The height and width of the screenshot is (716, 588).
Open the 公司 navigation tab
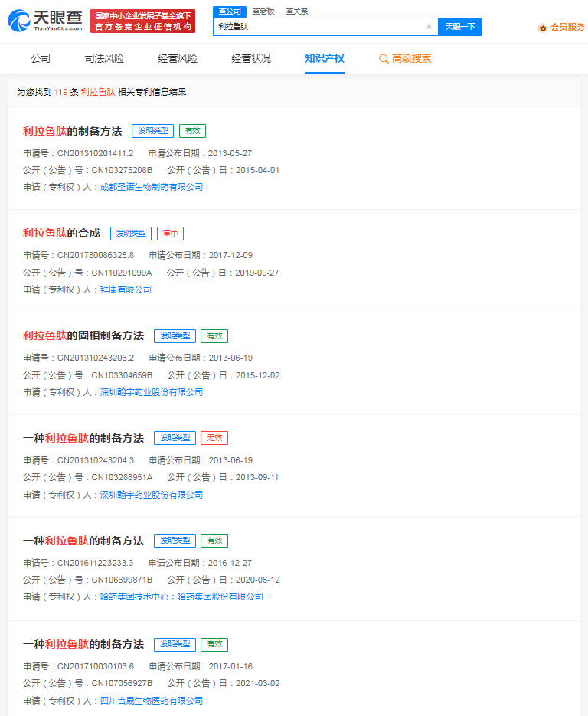tap(41, 58)
